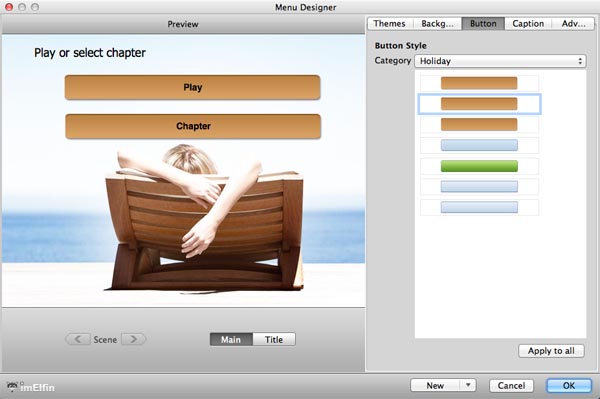The height and width of the screenshot is (399, 600).
Task: Confirm with the OK button
Action: (569, 386)
